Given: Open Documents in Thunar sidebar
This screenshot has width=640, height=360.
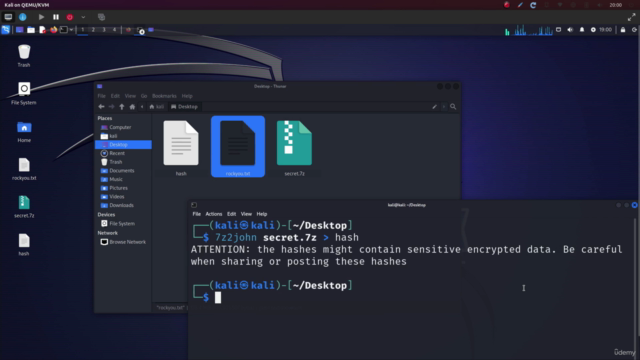Looking at the screenshot, I should click(123, 171).
